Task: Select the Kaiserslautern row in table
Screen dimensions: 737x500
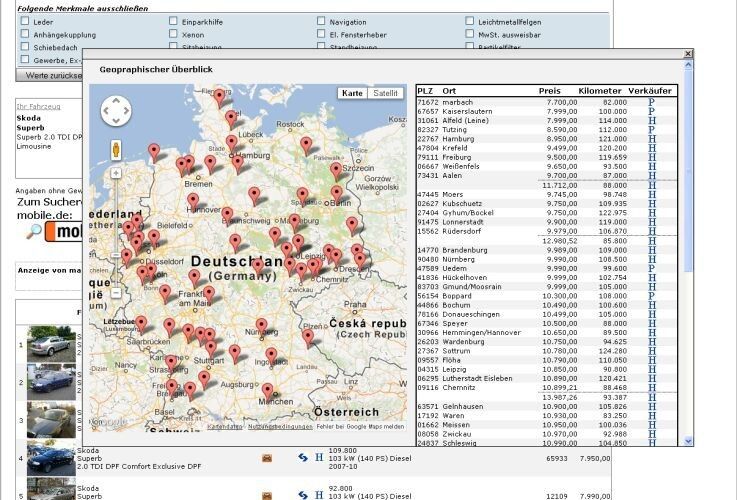Action: coord(547,111)
